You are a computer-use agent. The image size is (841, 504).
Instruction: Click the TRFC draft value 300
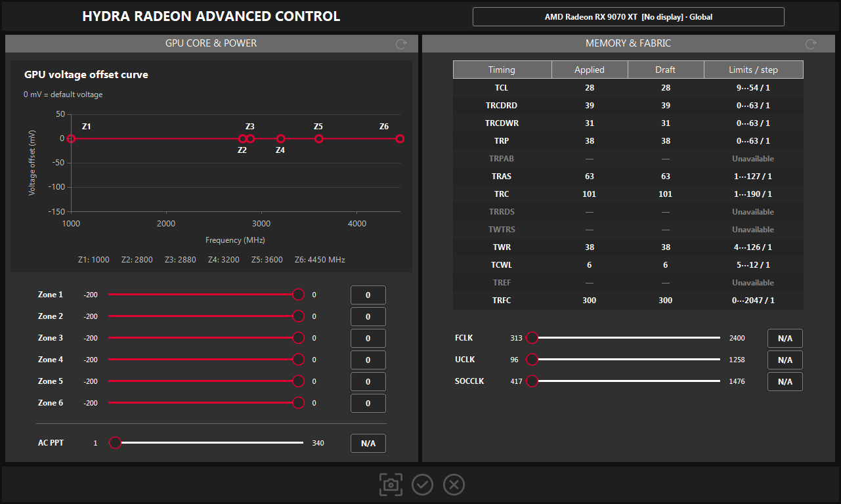[x=666, y=301]
